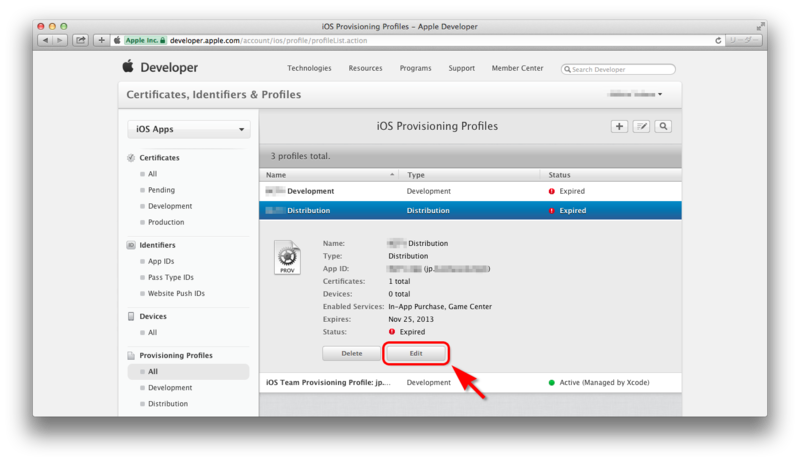Click the Developer title link

pos(169,67)
